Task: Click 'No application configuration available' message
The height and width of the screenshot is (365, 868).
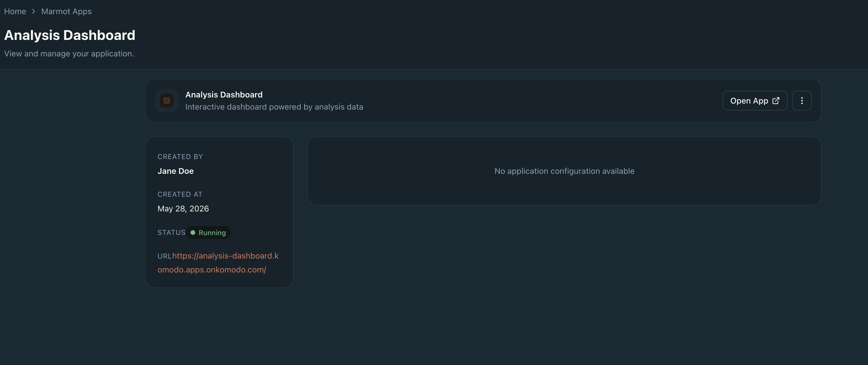Action: pyautogui.click(x=564, y=171)
